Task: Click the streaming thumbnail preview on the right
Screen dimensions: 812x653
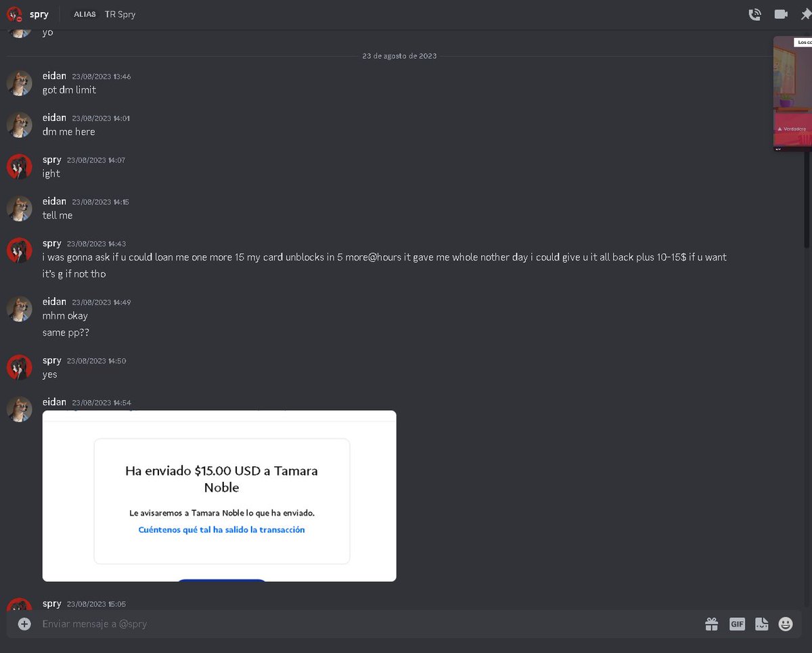Action: [793, 93]
